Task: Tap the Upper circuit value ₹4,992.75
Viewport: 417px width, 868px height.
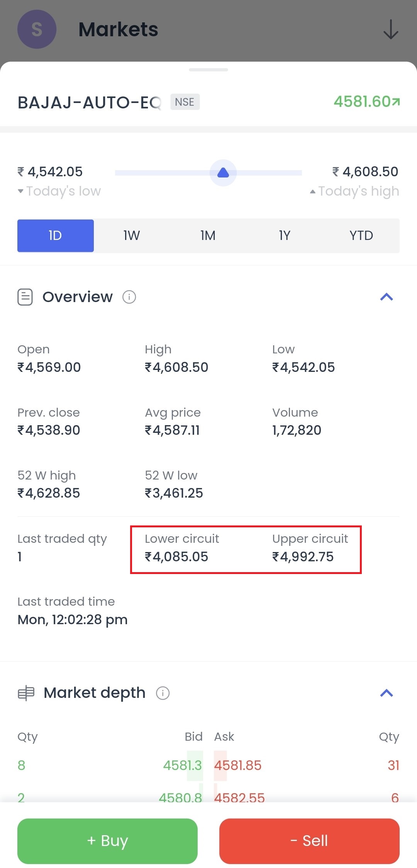Action: (303, 557)
